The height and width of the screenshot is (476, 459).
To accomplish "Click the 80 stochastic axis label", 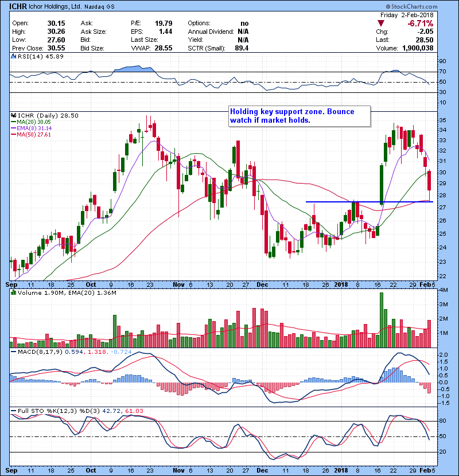I will click(443, 421).
